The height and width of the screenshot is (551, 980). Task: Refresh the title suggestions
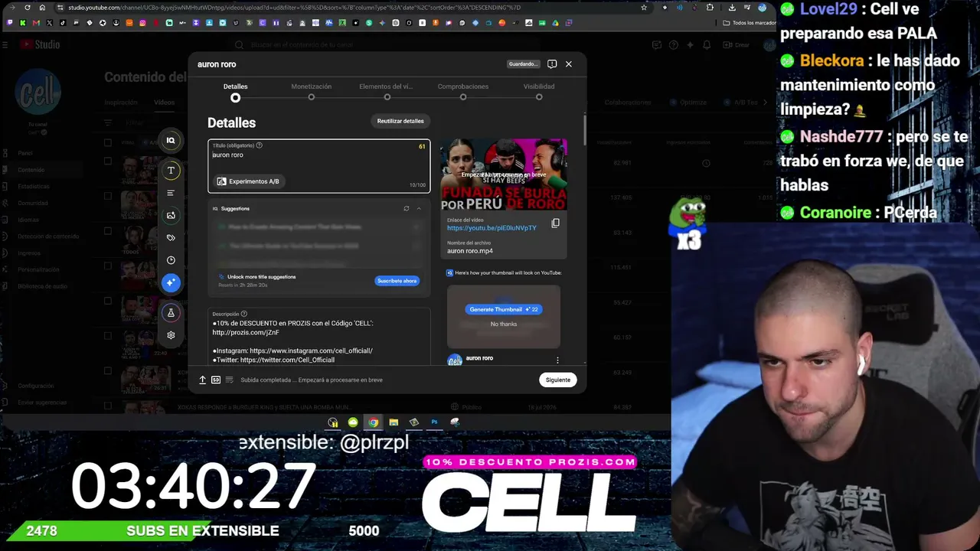(407, 208)
